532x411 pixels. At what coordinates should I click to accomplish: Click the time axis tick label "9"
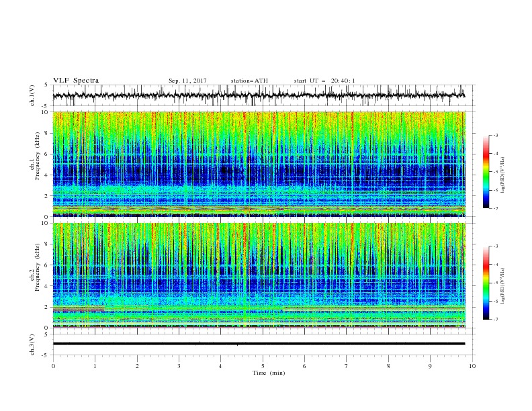430,366
